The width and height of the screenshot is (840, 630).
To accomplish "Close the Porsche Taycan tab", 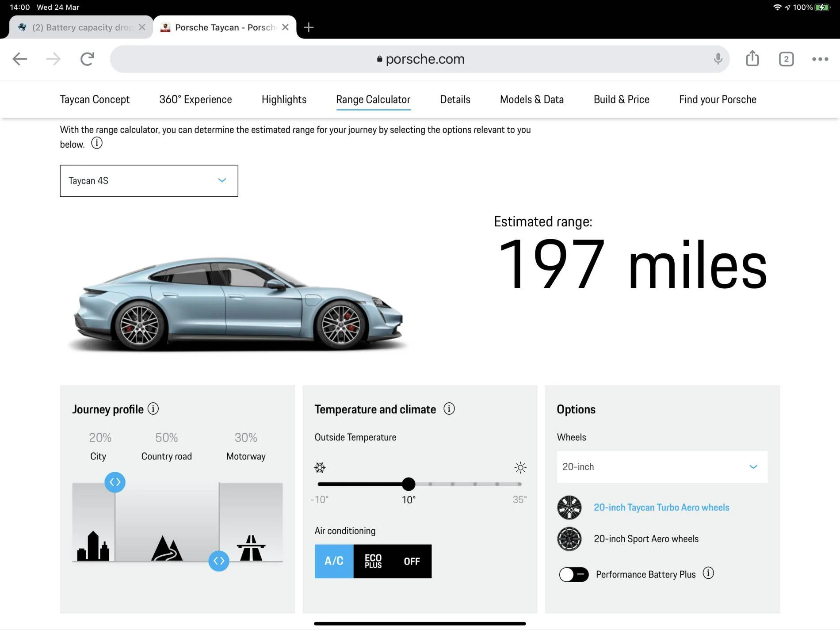I will 285,27.
